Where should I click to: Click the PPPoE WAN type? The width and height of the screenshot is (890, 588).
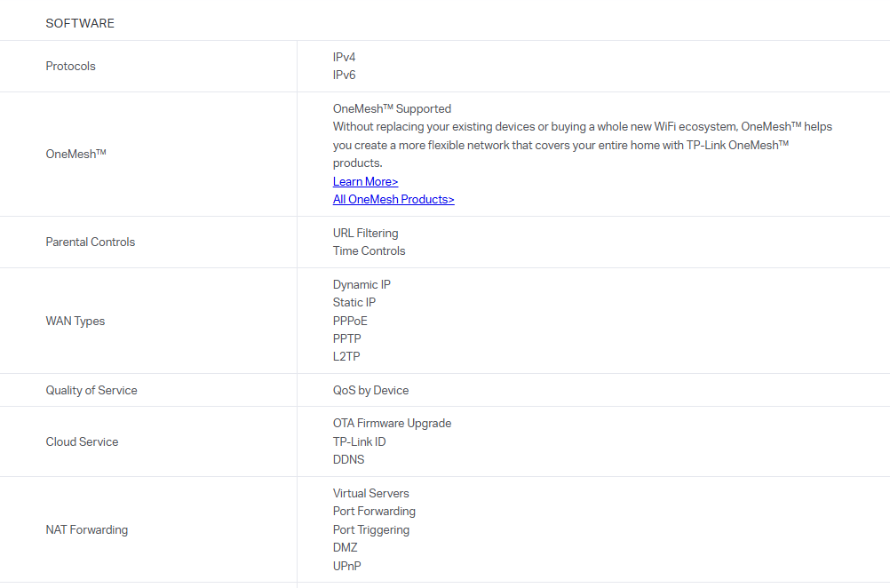click(x=350, y=321)
